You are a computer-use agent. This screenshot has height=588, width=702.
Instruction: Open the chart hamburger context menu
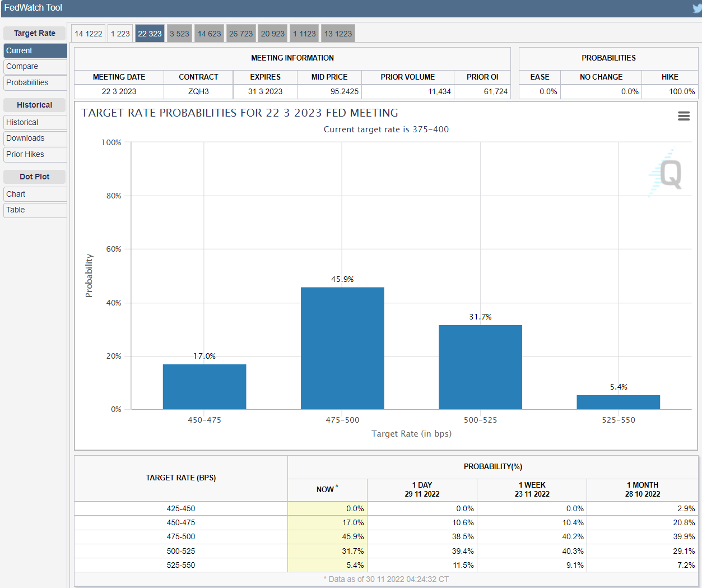(684, 116)
